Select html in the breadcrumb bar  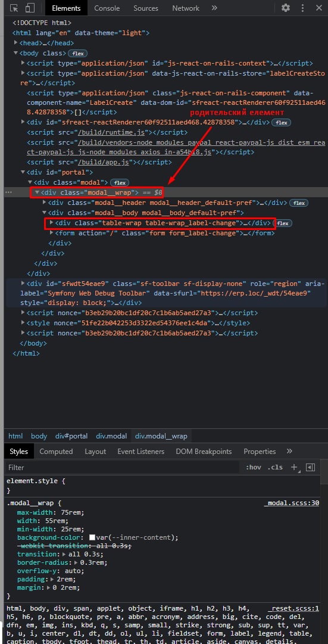15,436
